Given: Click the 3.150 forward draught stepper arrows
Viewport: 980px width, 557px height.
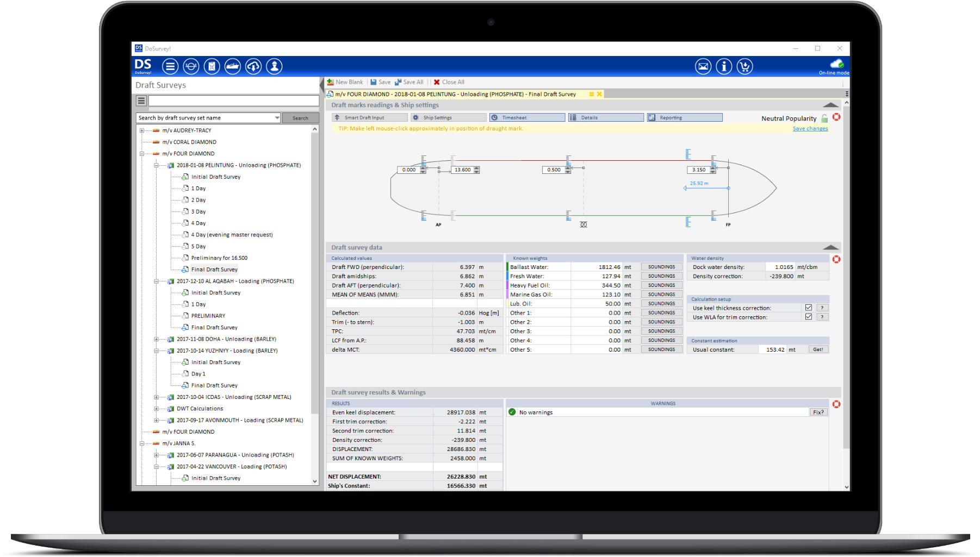Looking at the screenshot, I should (713, 170).
